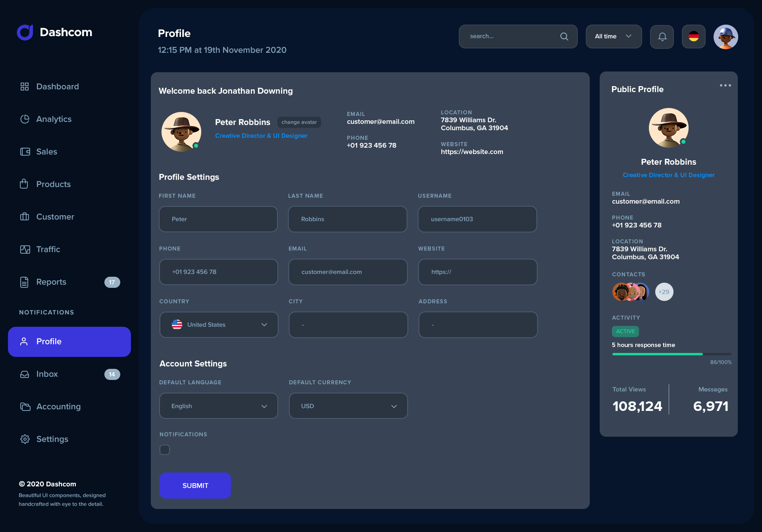Viewport: 762px width, 532px height.
Task: Open the Inbox with 14 unread
Action: (x=47, y=374)
